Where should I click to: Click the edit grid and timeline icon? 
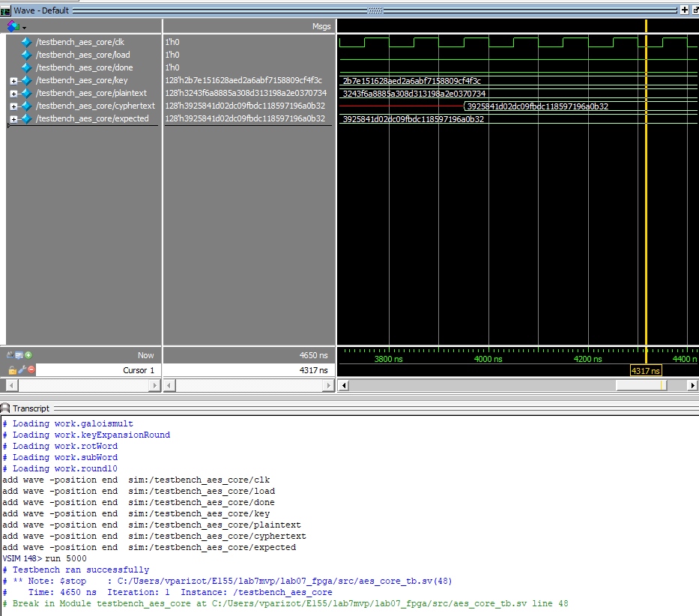[19, 355]
